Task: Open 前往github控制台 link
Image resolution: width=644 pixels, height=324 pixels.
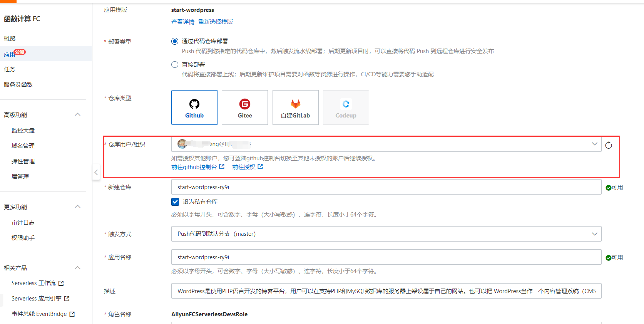Action: 194,167
